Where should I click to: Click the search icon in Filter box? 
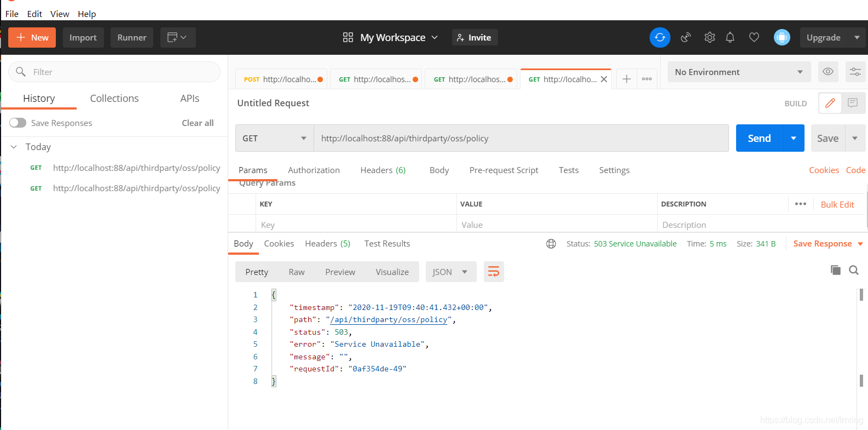click(x=21, y=72)
